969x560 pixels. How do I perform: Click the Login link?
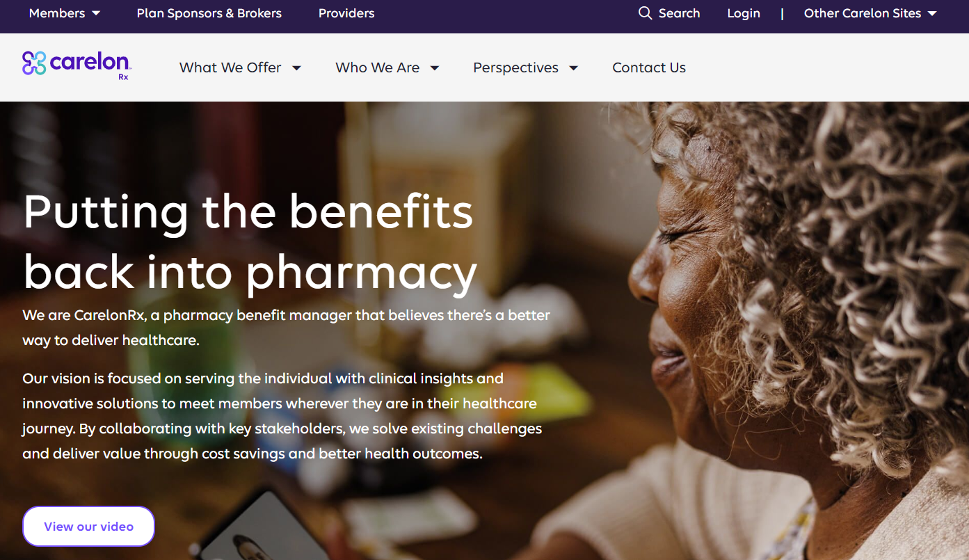[x=744, y=13]
